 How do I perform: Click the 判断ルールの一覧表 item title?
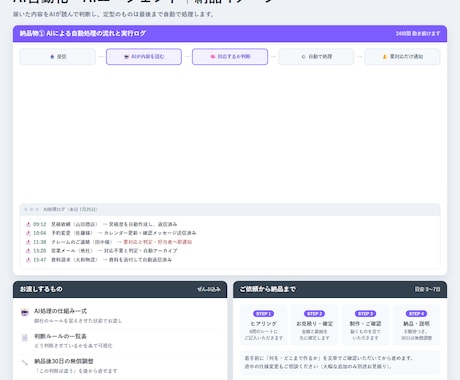point(60,336)
